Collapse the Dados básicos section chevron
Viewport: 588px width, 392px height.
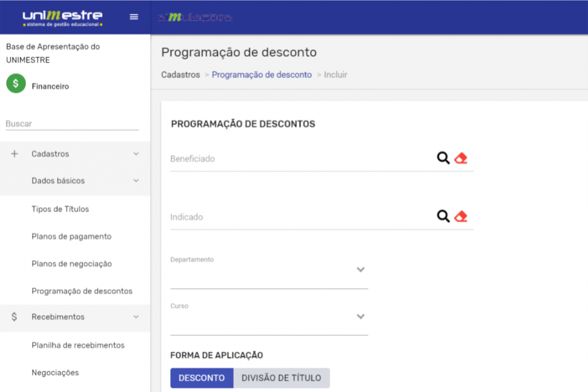point(136,181)
